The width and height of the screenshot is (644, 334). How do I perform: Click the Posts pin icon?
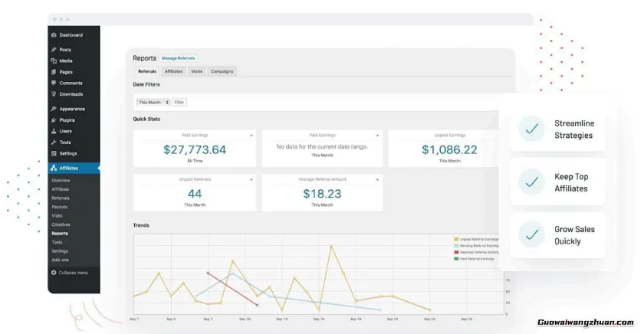click(x=54, y=50)
